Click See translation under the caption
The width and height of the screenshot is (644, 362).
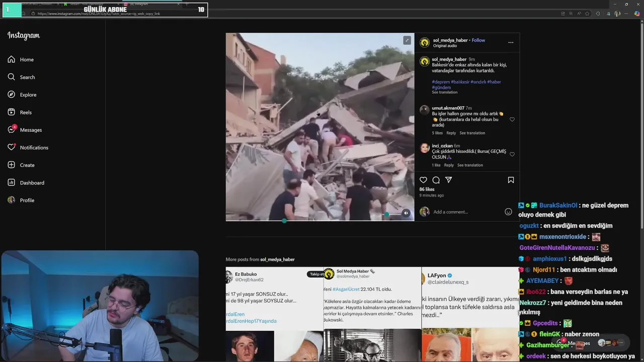[x=444, y=93]
